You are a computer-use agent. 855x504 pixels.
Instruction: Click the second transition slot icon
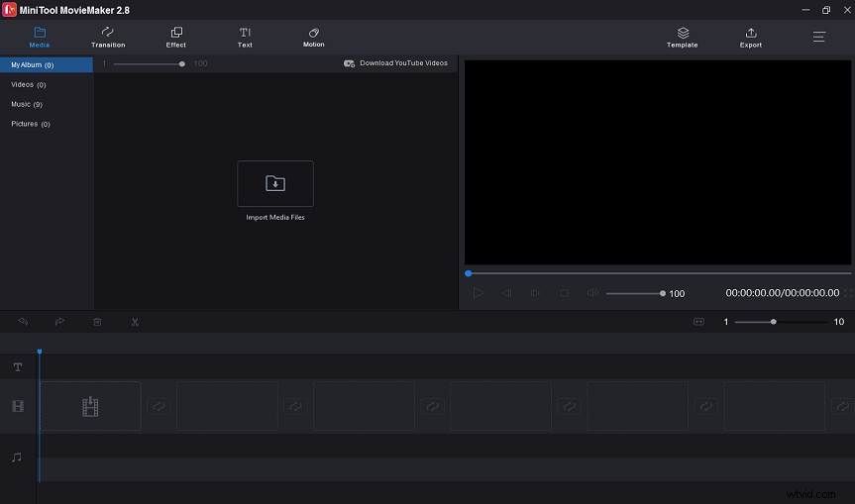[295, 407]
